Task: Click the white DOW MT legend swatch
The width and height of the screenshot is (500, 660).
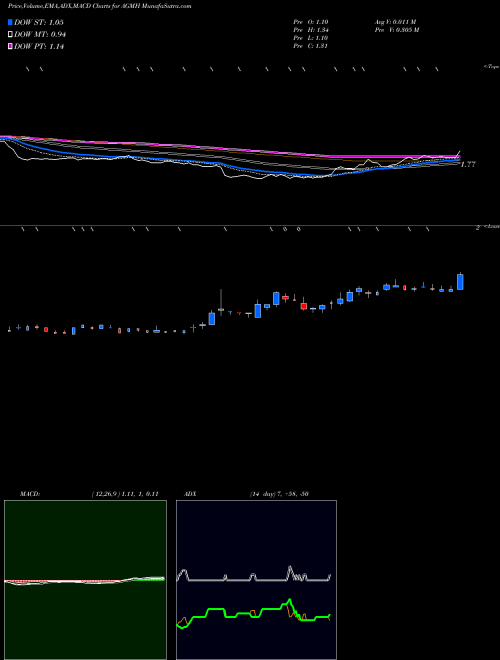Action: [10, 35]
